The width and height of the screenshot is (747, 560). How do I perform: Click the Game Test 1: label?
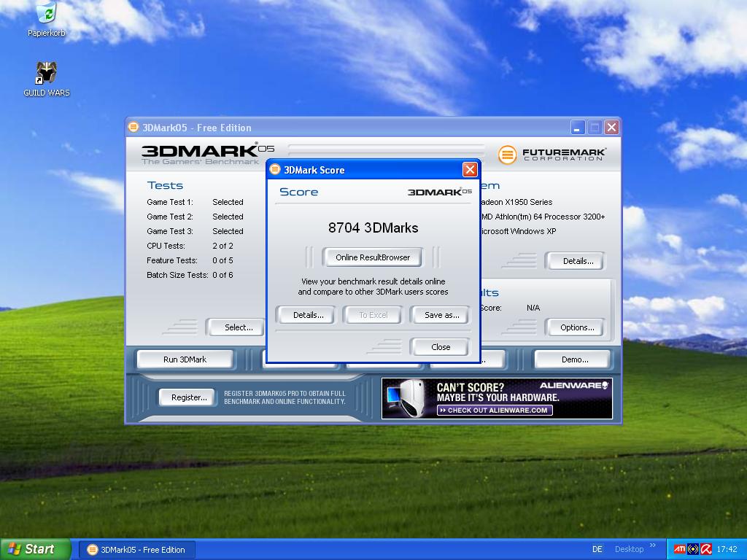click(169, 202)
